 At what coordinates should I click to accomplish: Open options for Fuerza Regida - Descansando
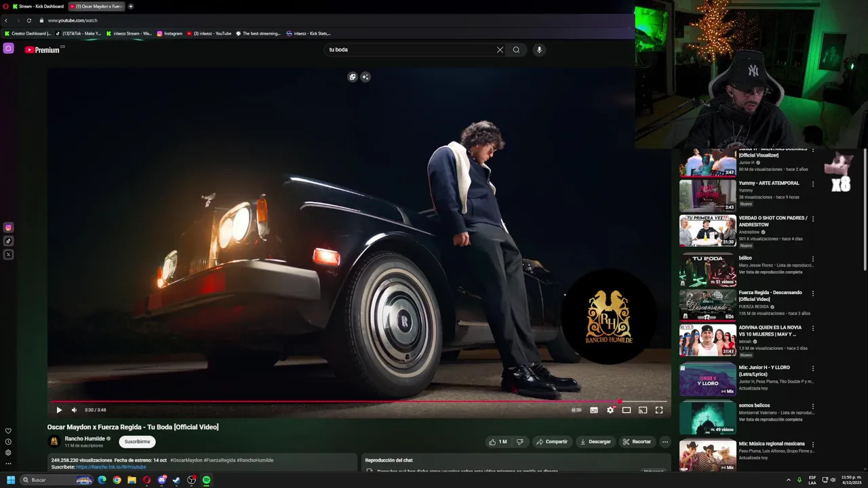pos(813,293)
